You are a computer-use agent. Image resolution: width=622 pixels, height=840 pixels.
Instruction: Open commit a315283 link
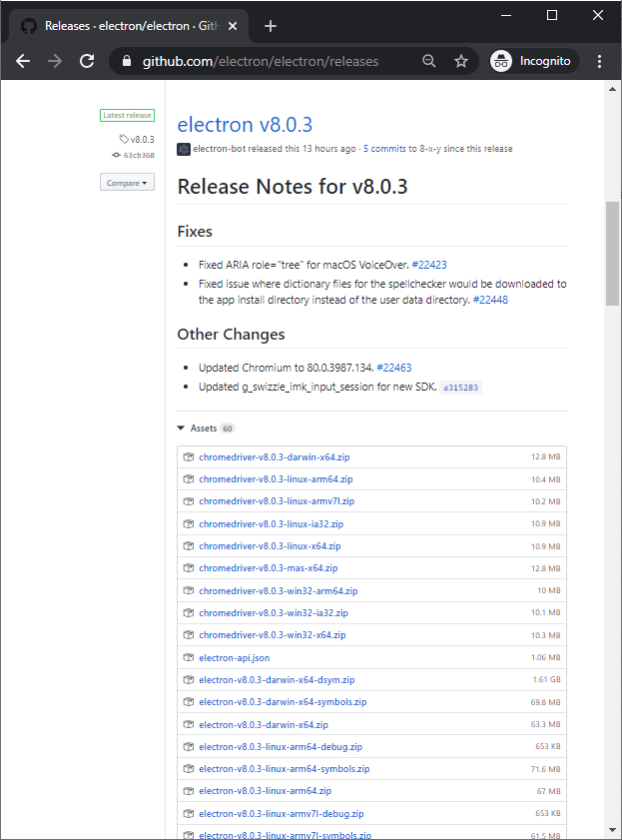coord(460,388)
